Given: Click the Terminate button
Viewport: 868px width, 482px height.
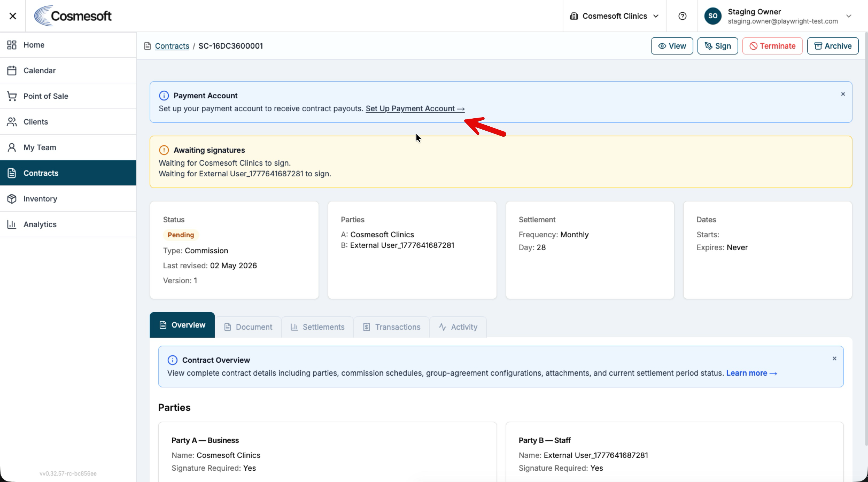Looking at the screenshot, I should click(772, 46).
